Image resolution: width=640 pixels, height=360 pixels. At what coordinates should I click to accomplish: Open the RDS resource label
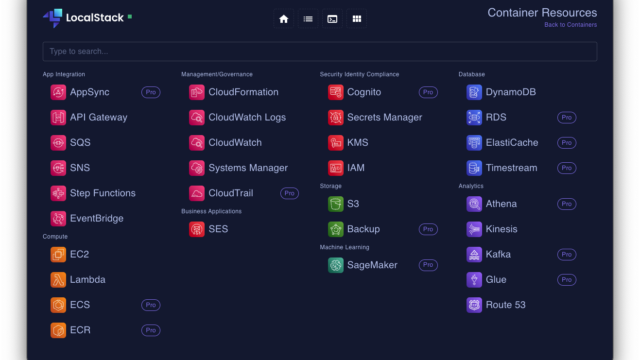(496, 118)
